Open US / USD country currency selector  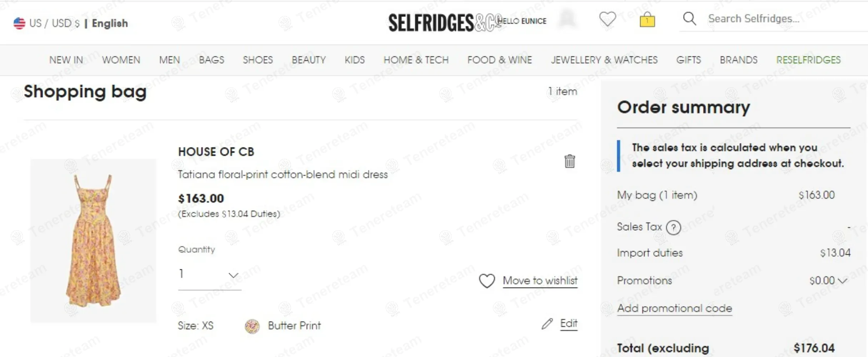pos(54,23)
